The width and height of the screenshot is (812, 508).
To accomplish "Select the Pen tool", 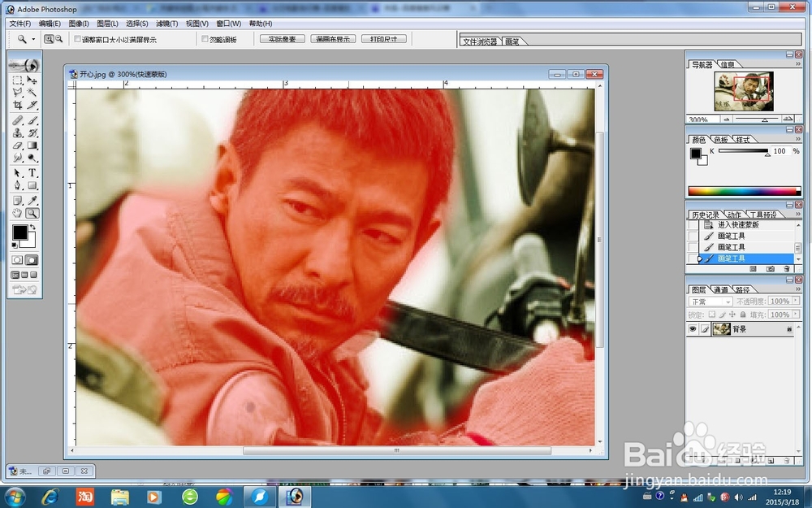I will point(18,185).
